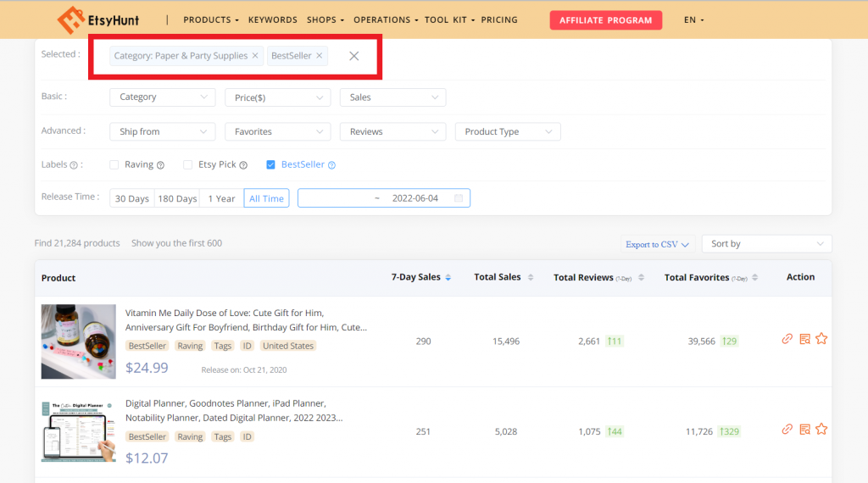Enable the Raving label checkbox
Viewport: 868px width, 483px height.
pos(114,165)
